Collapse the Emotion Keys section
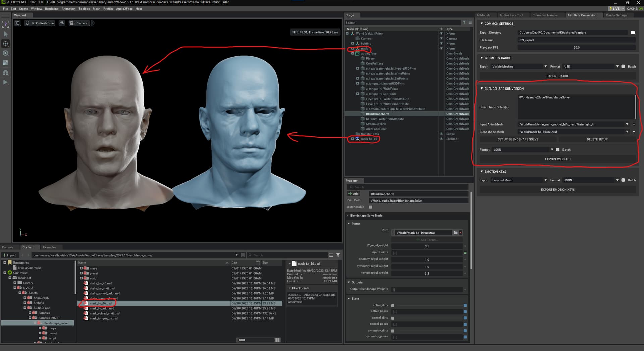Viewport: 644px width, 351px height. point(482,172)
